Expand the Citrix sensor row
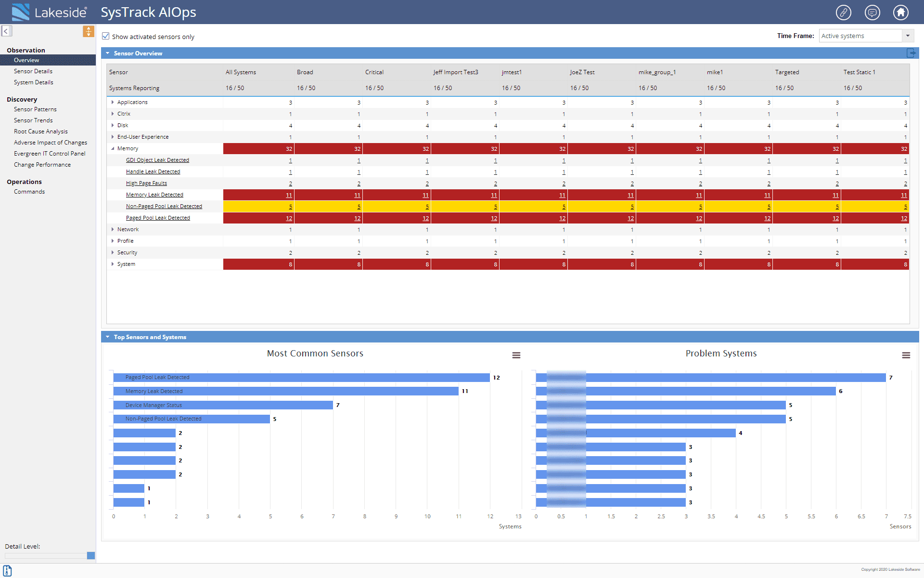The image size is (924, 578). (x=113, y=114)
